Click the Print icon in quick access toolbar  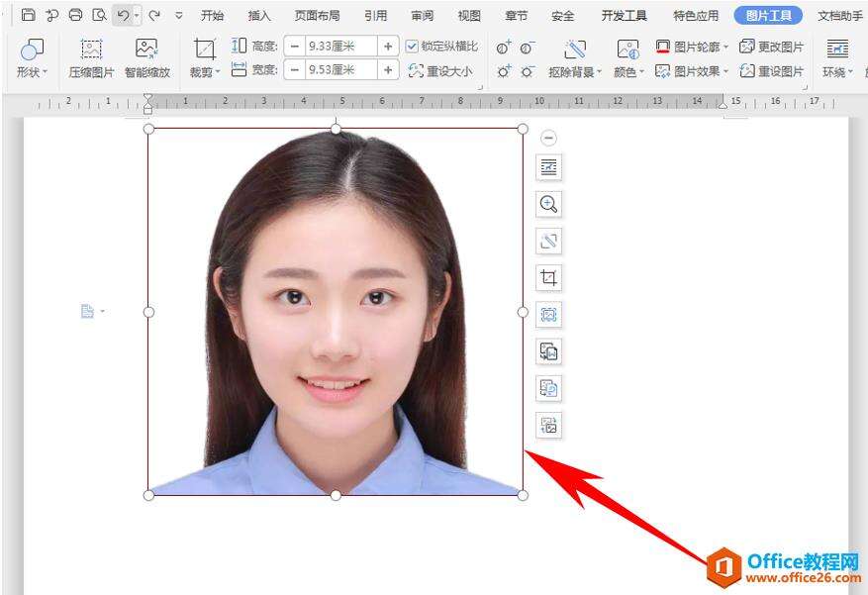pos(76,15)
